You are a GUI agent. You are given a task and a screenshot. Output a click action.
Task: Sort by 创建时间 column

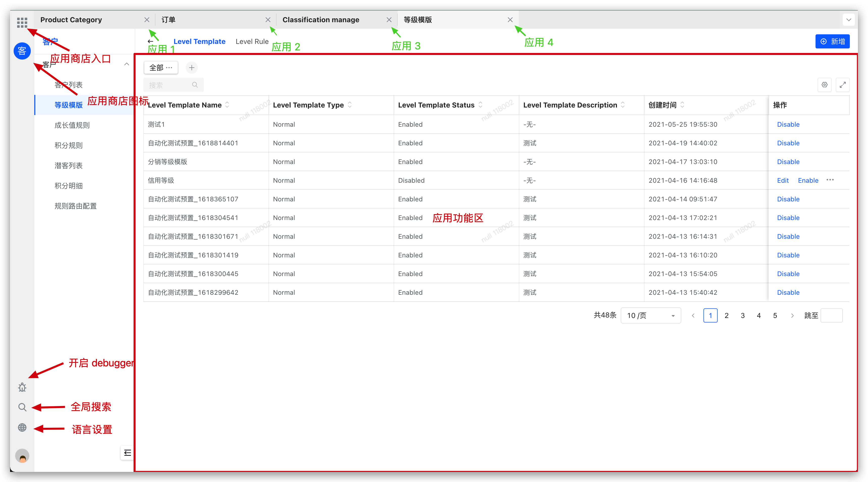tap(682, 105)
